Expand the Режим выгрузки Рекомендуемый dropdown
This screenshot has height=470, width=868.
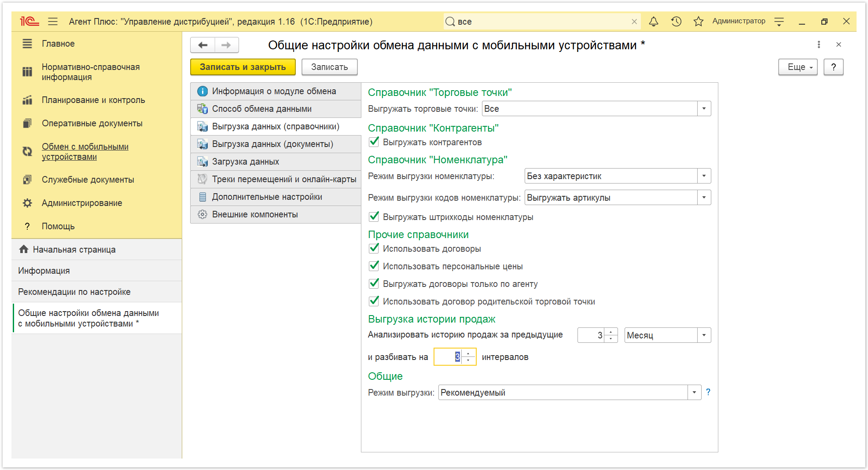tap(694, 393)
